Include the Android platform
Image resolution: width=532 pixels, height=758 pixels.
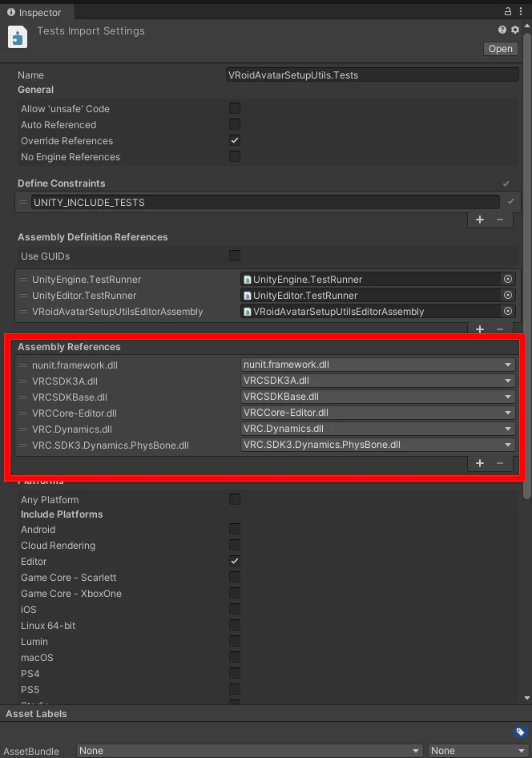235,529
